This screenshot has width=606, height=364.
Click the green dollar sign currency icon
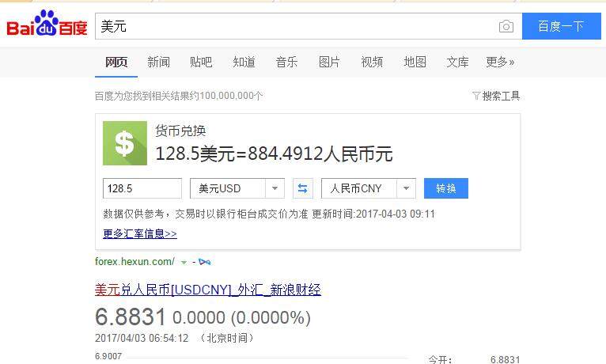point(125,143)
